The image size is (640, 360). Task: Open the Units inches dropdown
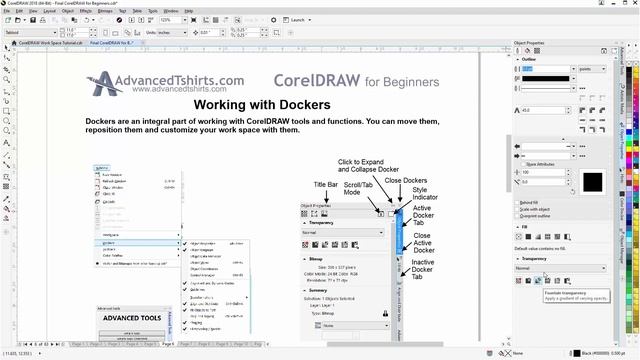pyautogui.click(x=172, y=32)
